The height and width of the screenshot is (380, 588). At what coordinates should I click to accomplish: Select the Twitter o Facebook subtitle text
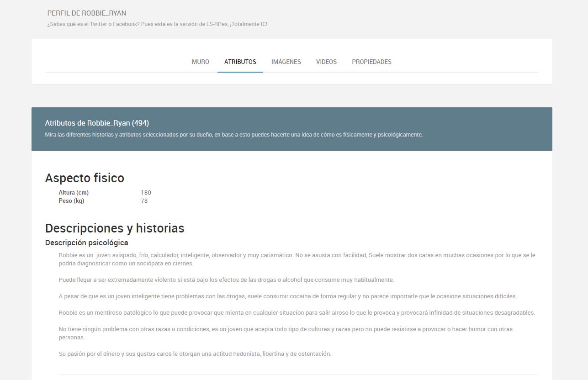[157, 24]
